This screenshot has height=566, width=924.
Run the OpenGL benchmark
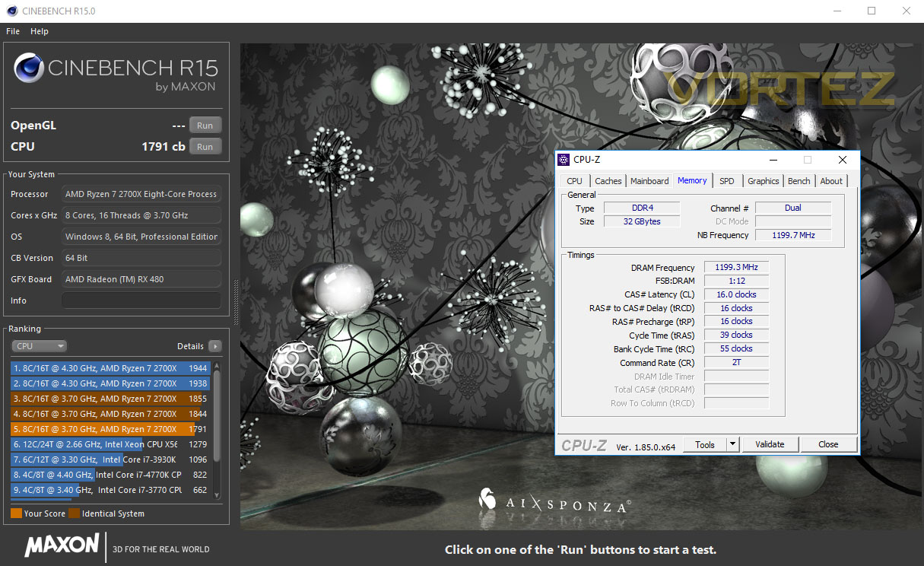click(205, 126)
